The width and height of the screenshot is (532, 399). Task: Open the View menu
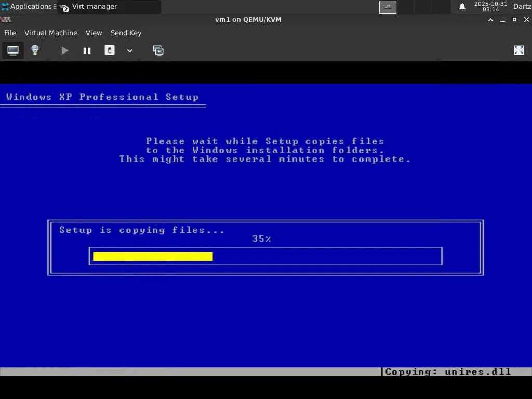(x=94, y=33)
